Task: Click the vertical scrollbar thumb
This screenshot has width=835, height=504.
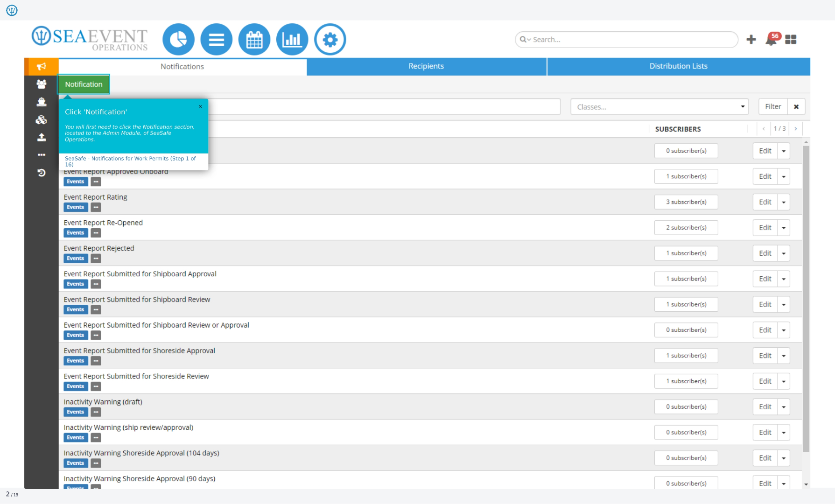Action: (806, 299)
